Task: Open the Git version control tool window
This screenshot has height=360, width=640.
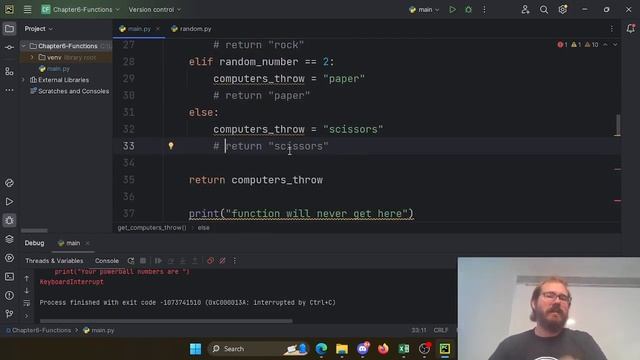Action: click(x=9, y=314)
